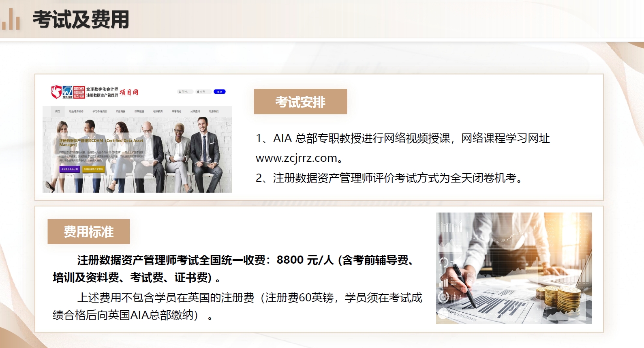Image resolution: width=644 pixels, height=348 pixels.
Task: Click the 密码 password input field
Action: coord(203,92)
